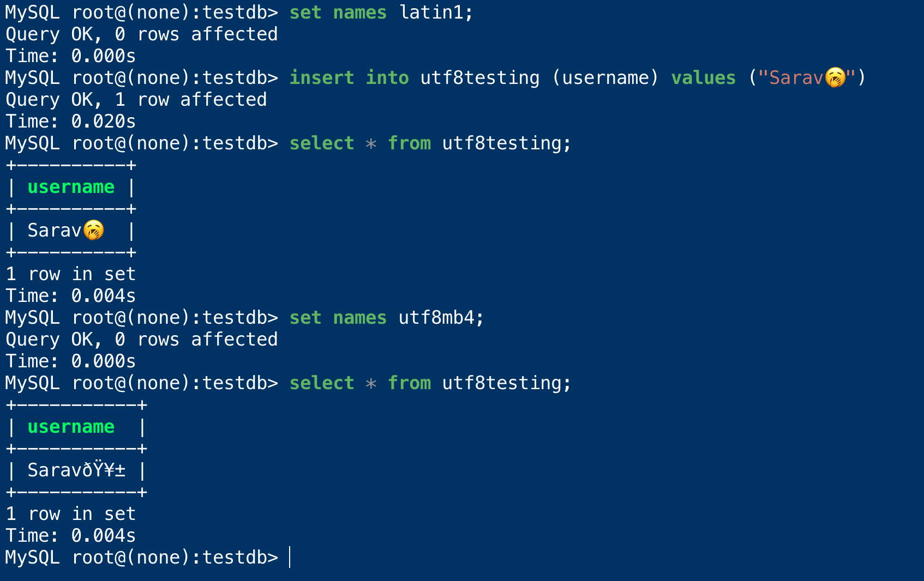Click the 'Query OK, 1 row affected' line
This screenshot has width=924, height=581.
(x=136, y=99)
